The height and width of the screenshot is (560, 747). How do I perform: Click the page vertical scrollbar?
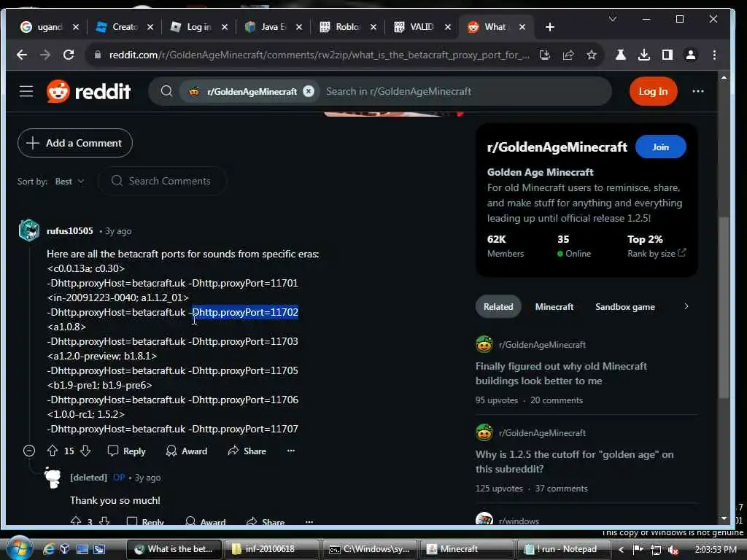724,308
